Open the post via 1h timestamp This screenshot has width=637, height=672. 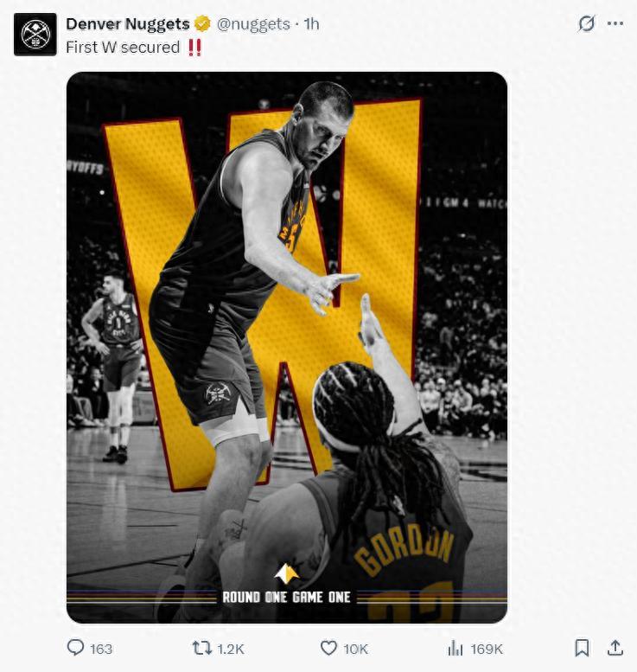click(x=311, y=24)
